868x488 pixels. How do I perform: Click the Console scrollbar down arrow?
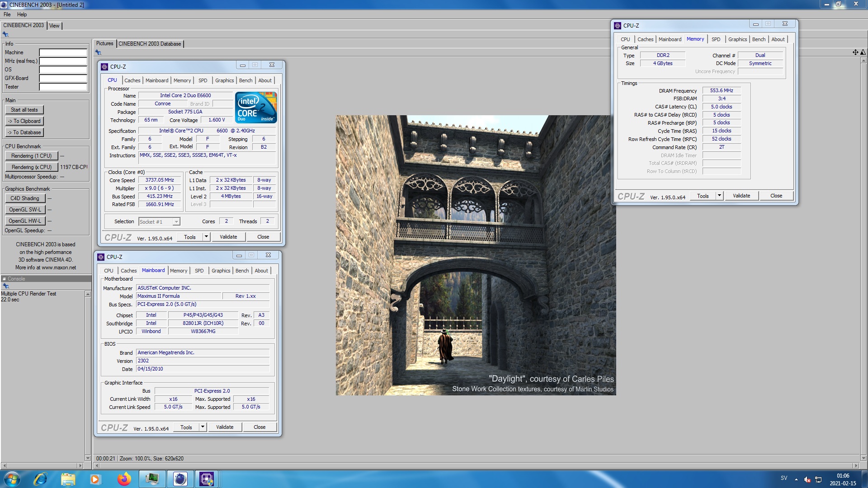pos(88,458)
